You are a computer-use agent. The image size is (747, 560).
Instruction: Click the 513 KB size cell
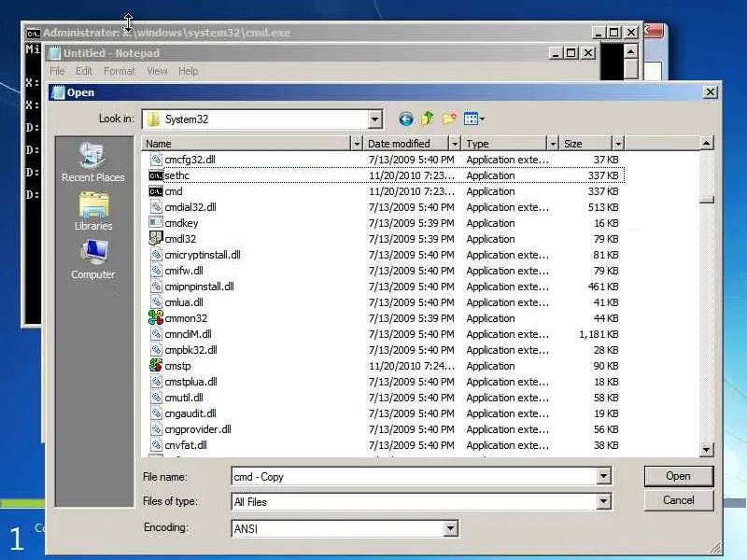603,207
